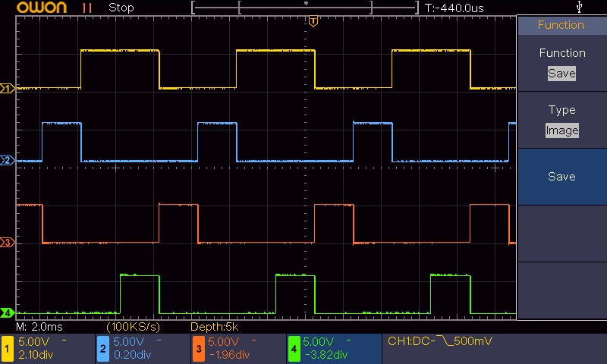Toggle channel 1 yellow number badge
Viewport: 607px width, 364px height.
pos(7,349)
